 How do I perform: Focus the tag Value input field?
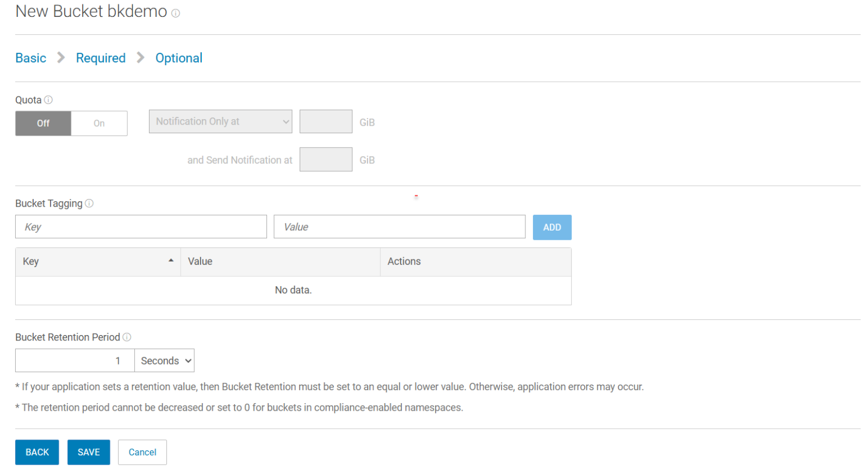point(400,227)
